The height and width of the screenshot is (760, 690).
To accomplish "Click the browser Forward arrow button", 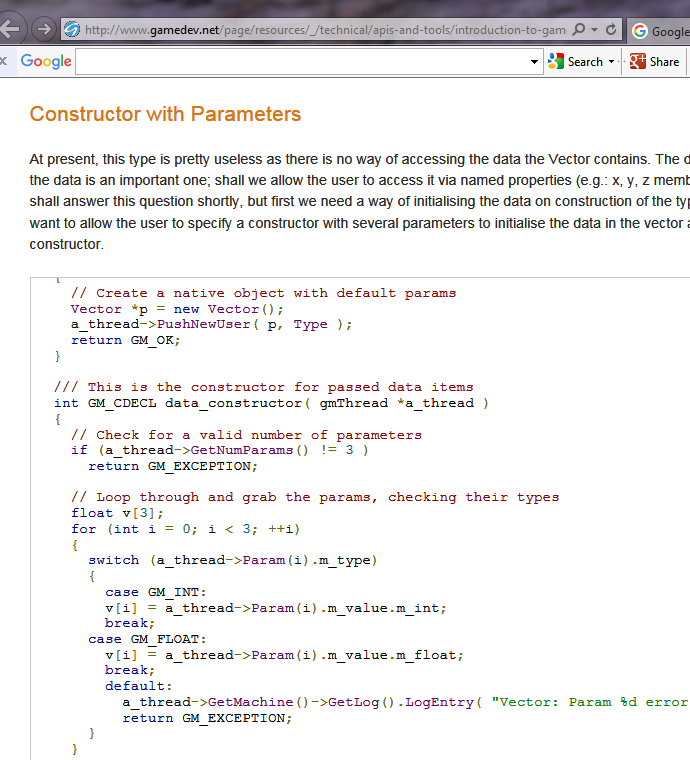I will click(x=43, y=30).
